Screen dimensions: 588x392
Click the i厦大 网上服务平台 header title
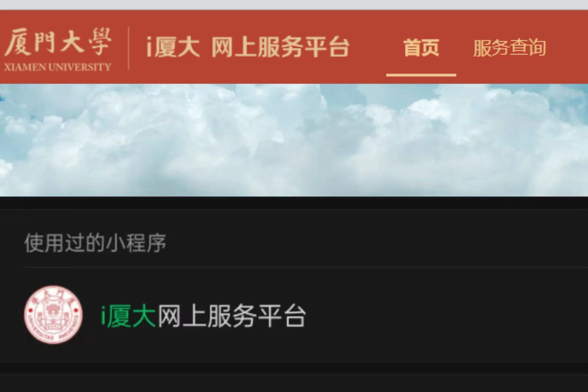tap(248, 47)
